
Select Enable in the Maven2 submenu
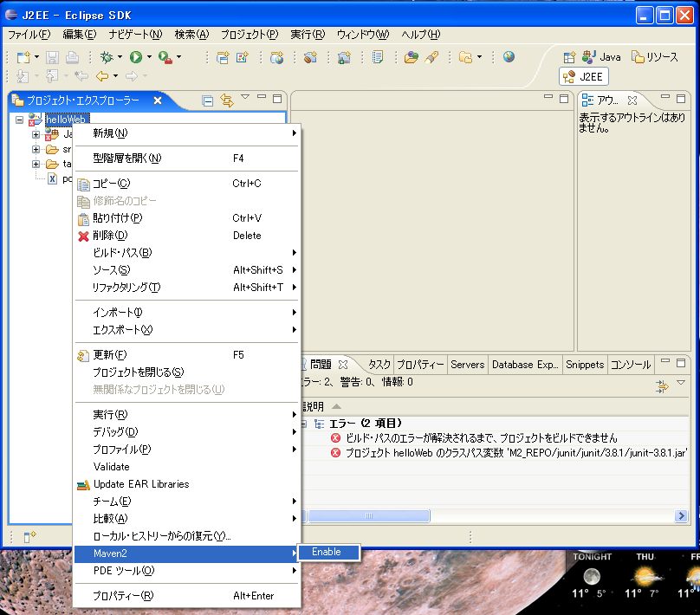[x=327, y=552]
